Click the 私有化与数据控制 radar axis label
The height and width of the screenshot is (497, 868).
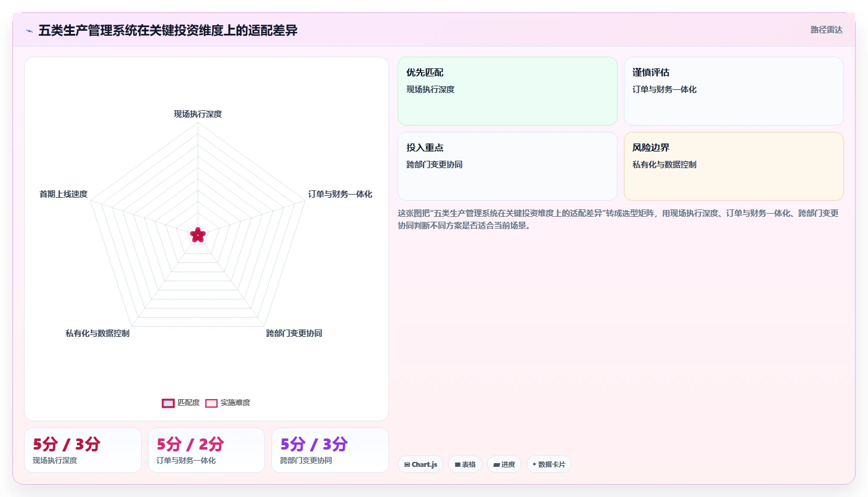(x=97, y=333)
